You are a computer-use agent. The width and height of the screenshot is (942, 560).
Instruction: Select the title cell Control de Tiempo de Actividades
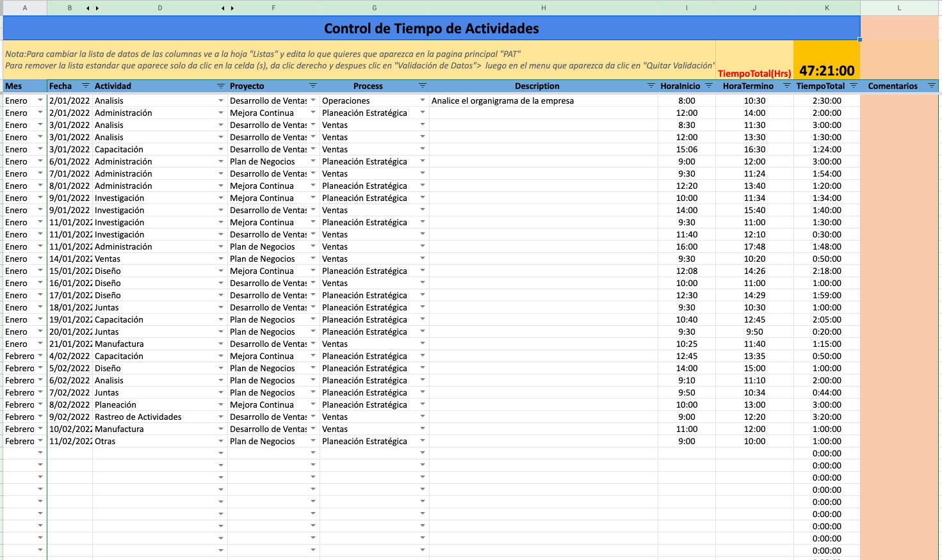(x=430, y=28)
